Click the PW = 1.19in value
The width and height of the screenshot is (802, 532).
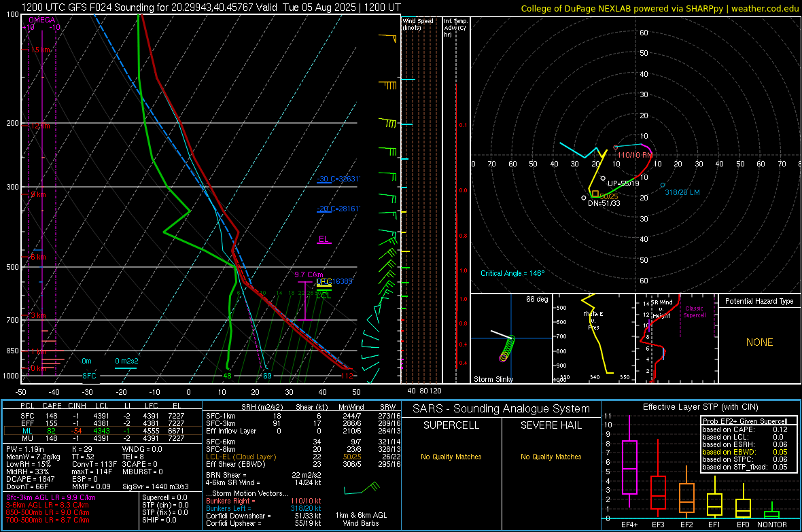tap(25, 449)
